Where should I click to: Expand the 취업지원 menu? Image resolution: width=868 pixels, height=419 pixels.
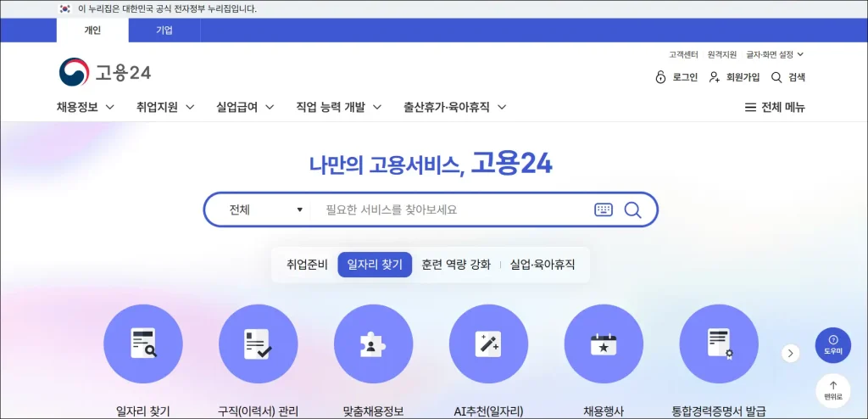[x=165, y=108]
